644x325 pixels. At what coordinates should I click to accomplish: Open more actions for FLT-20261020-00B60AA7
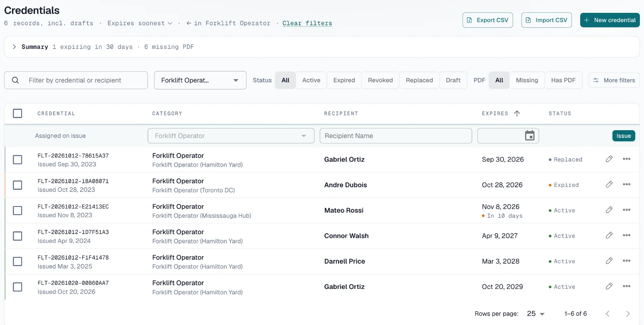tap(627, 286)
